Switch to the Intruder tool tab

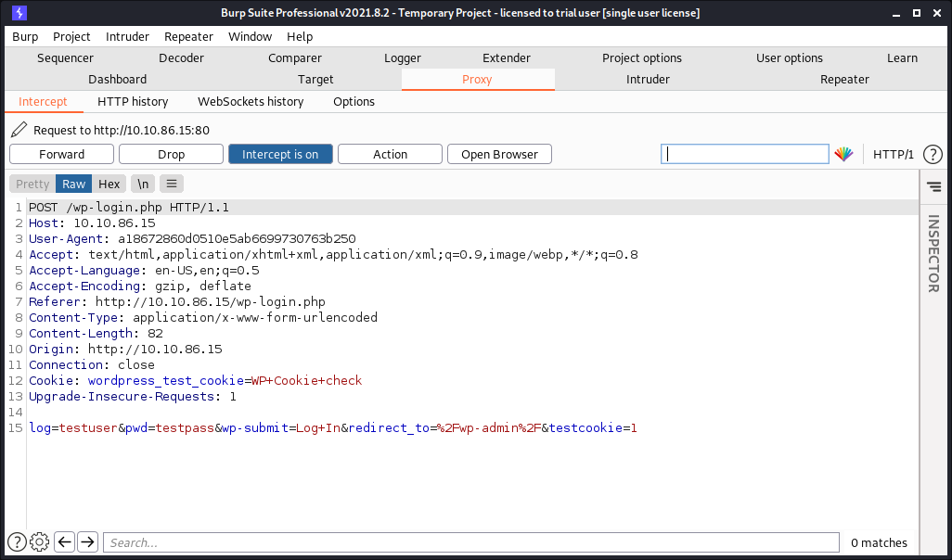[648, 80]
